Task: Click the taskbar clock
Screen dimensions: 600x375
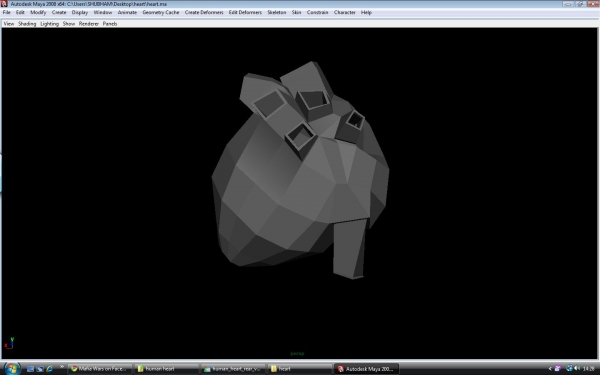Action: click(589, 369)
